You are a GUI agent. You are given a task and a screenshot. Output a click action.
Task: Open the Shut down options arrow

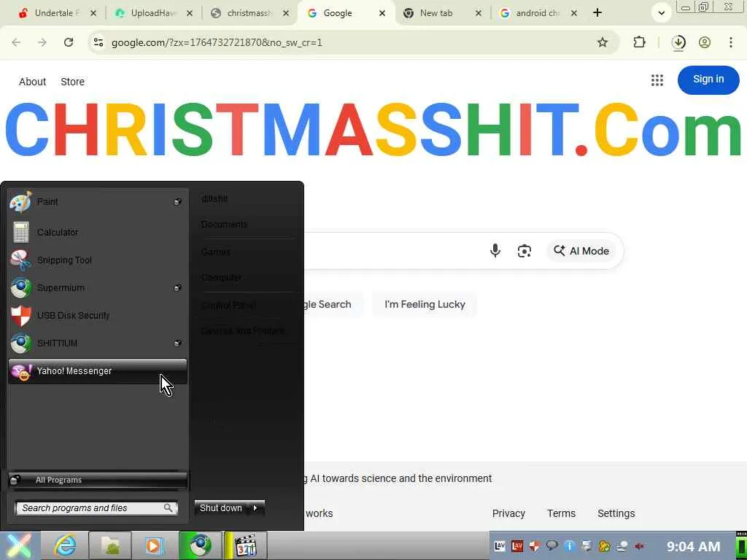[255, 508]
